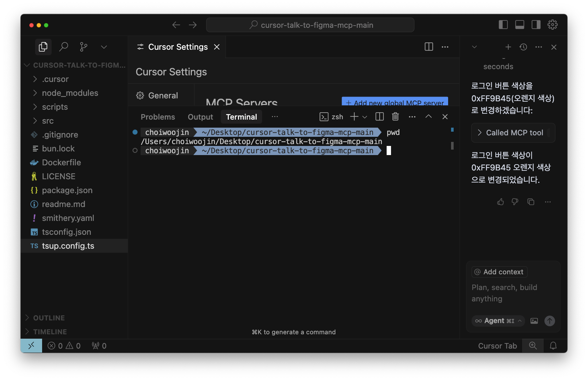The height and width of the screenshot is (380, 588).
Task: Click the zoom magnifier status icon
Action: [533, 346]
